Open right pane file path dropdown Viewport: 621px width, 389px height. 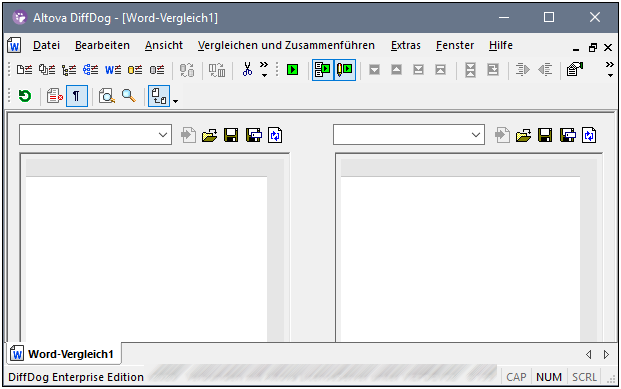[476, 135]
